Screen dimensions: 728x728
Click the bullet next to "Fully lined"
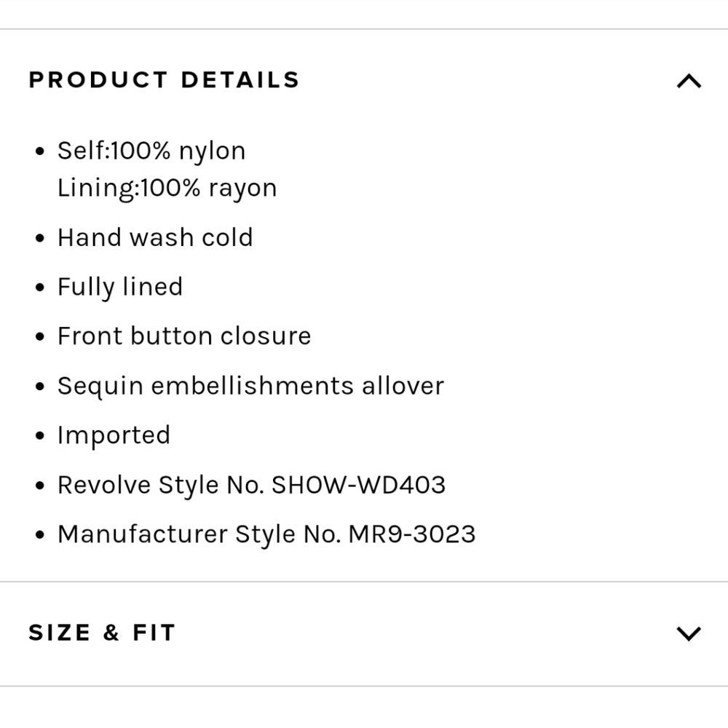[x=40, y=288]
